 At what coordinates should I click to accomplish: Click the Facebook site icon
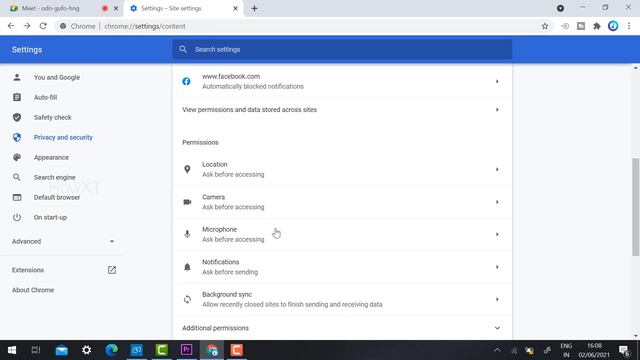186,81
